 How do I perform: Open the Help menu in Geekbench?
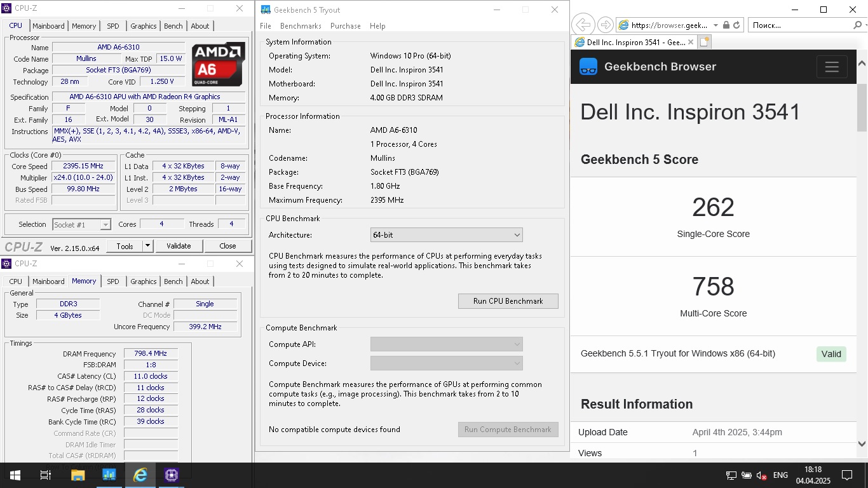point(377,26)
